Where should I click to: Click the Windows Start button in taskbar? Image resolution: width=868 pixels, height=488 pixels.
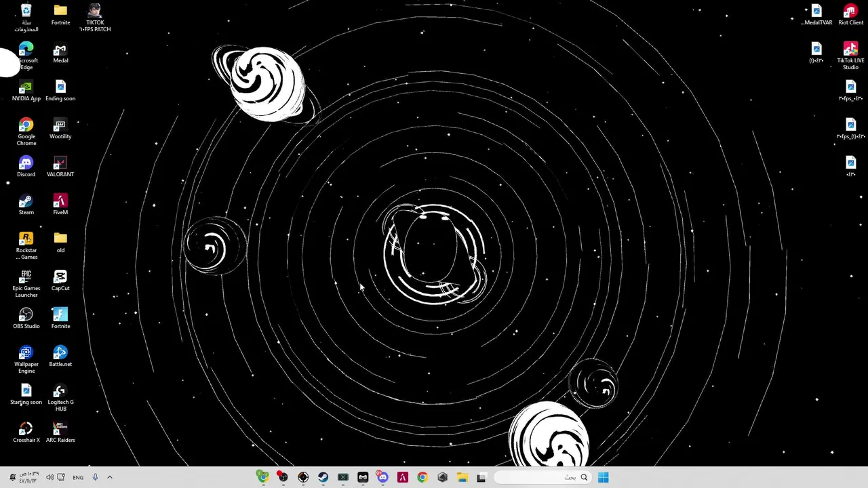(x=603, y=477)
